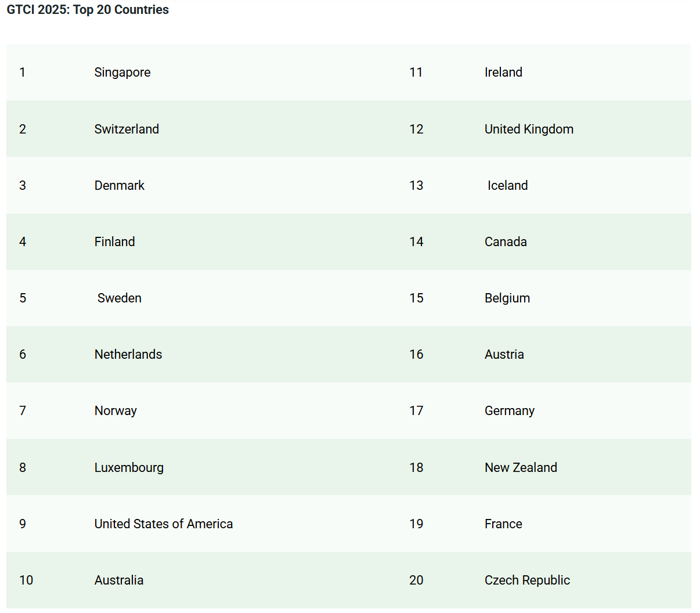Click on the Finland entry

pyautogui.click(x=115, y=241)
